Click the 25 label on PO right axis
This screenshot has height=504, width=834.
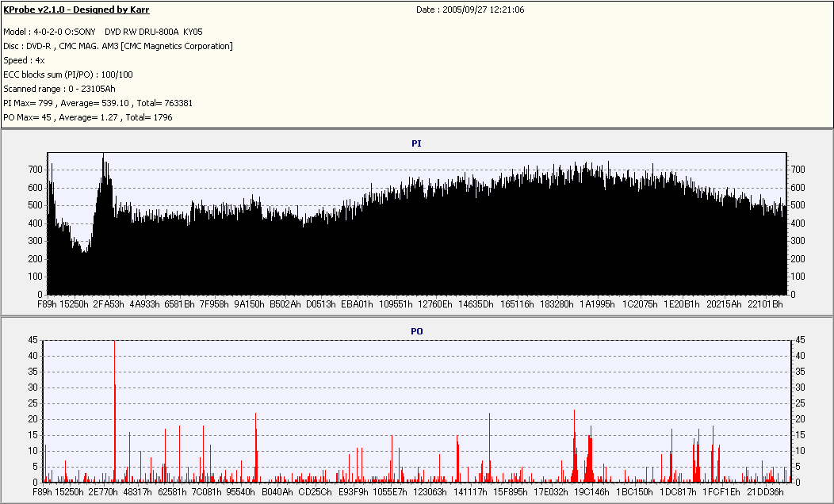click(x=800, y=403)
